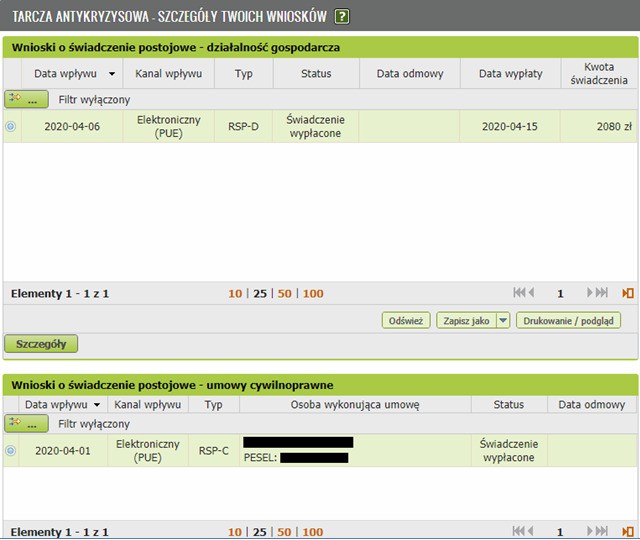Click orange export icon in działalność gospodarcza pager

coord(628,293)
